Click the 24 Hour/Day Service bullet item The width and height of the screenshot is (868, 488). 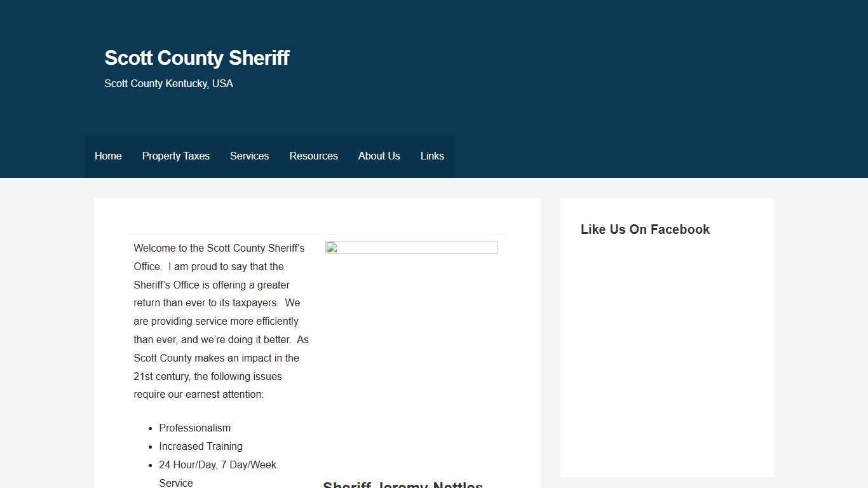pyautogui.click(x=217, y=464)
